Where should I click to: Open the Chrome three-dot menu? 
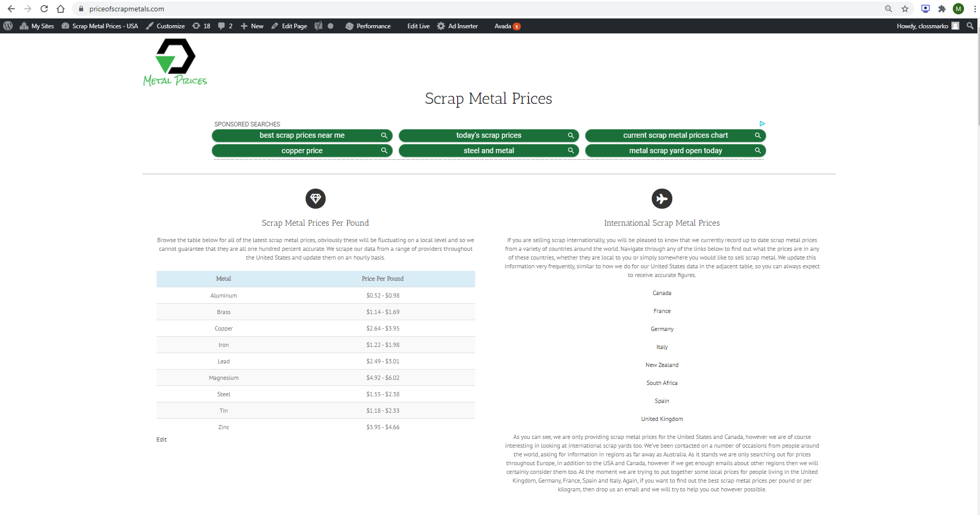pos(974,9)
